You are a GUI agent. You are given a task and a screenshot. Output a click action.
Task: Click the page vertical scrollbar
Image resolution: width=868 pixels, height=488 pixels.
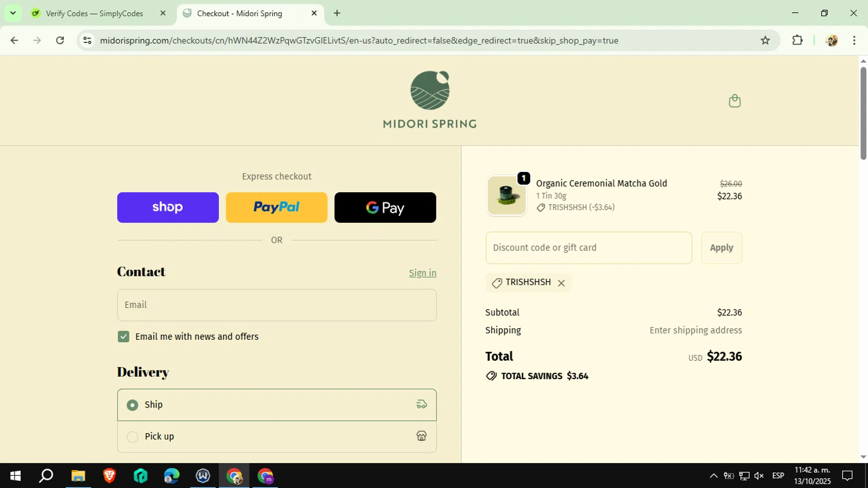coord(863,113)
